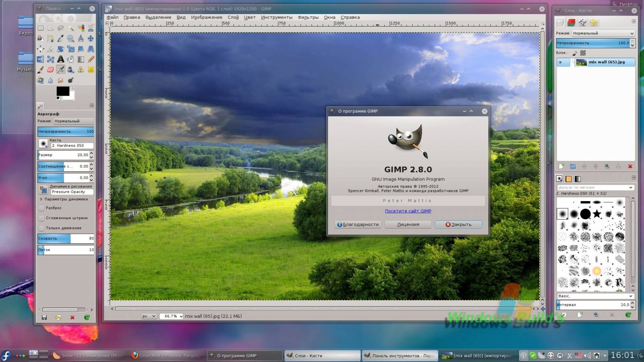The width and height of the screenshot is (644, 362).
Task: Open the Инструменты menu
Action: coord(277,17)
